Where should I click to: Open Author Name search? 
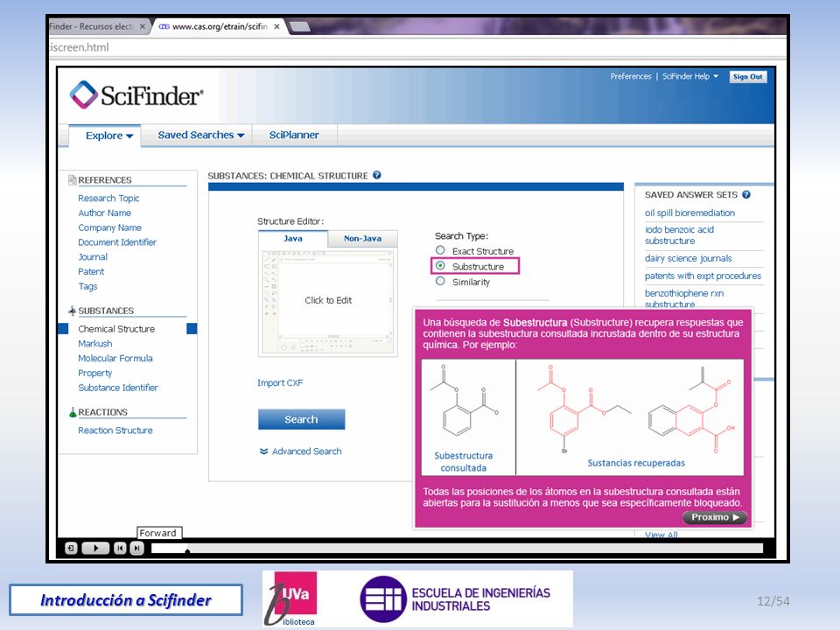point(104,213)
